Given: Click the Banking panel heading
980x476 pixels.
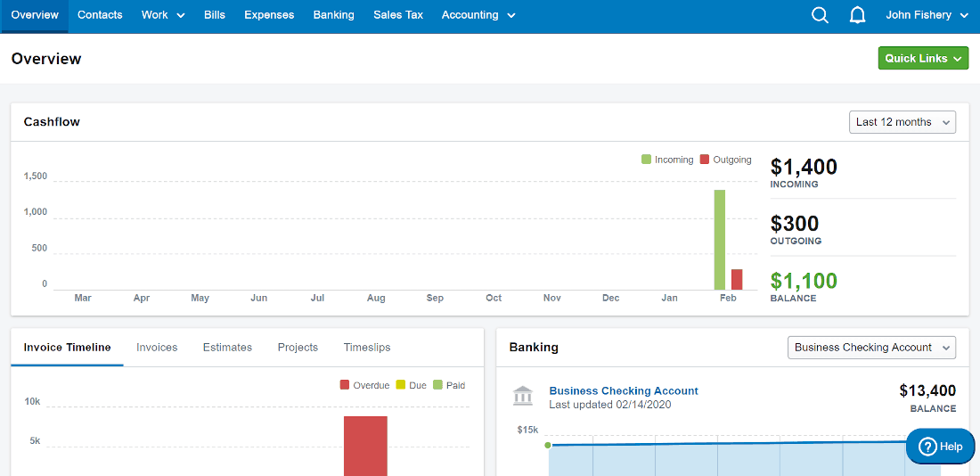Looking at the screenshot, I should [x=534, y=347].
